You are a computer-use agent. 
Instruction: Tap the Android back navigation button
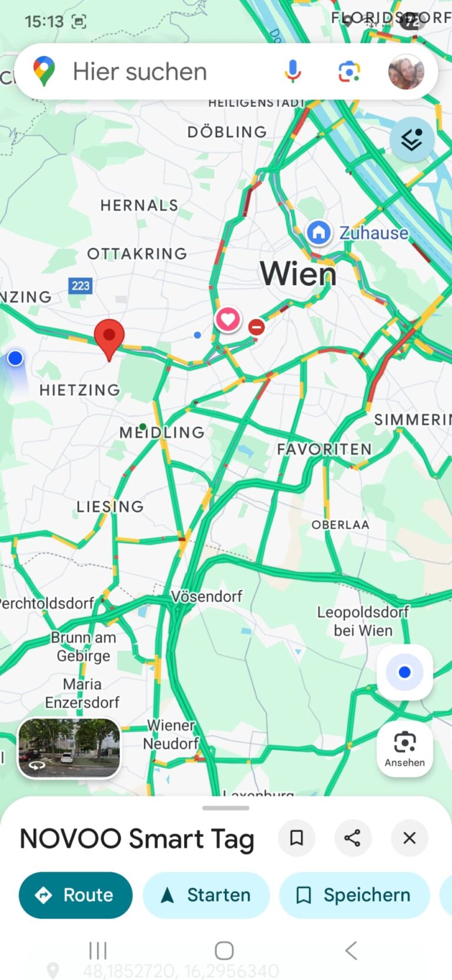pyautogui.click(x=351, y=950)
